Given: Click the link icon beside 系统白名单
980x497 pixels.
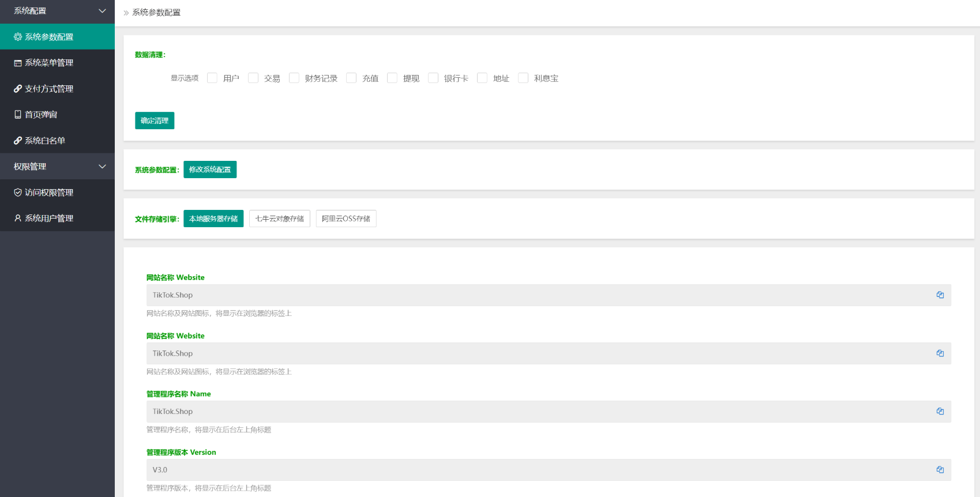Looking at the screenshot, I should (x=18, y=141).
